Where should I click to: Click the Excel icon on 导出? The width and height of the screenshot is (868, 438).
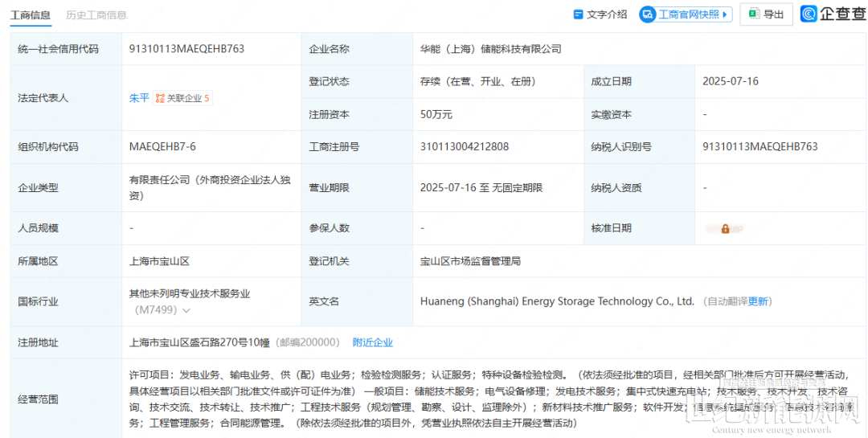click(754, 14)
